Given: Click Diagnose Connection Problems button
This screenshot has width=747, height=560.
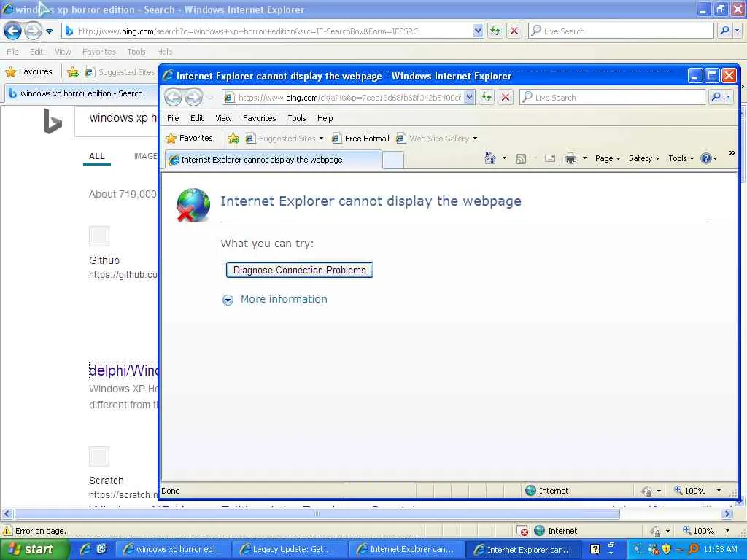Looking at the screenshot, I should [299, 270].
